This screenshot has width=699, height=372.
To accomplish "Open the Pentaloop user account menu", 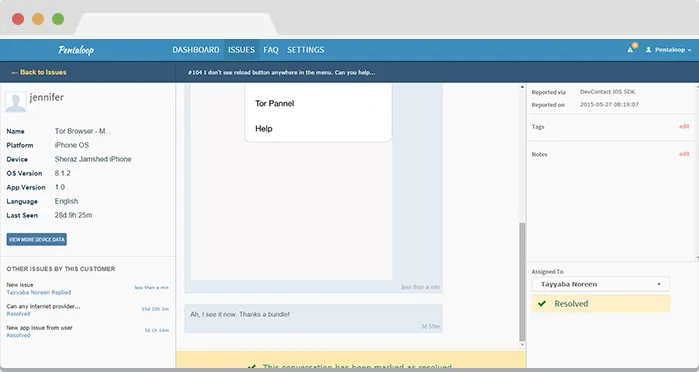I will click(x=668, y=50).
